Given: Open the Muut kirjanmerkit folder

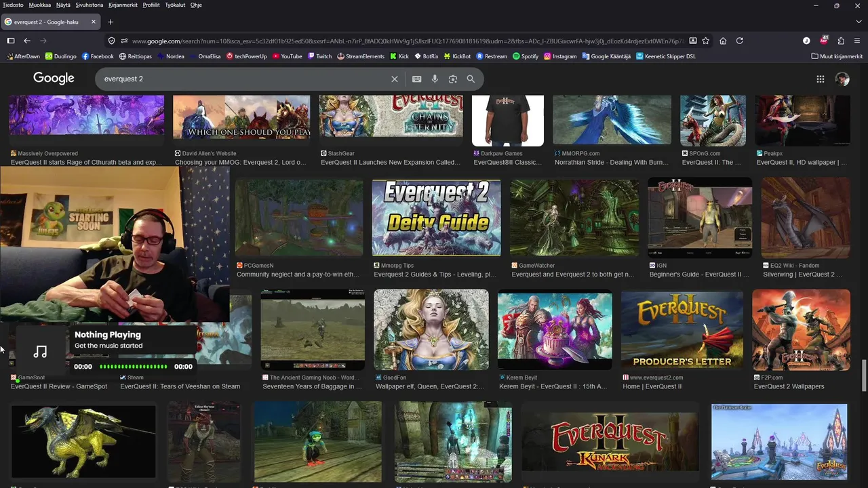Looking at the screenshot, I should pyautogui.click(x=837, y=56).
